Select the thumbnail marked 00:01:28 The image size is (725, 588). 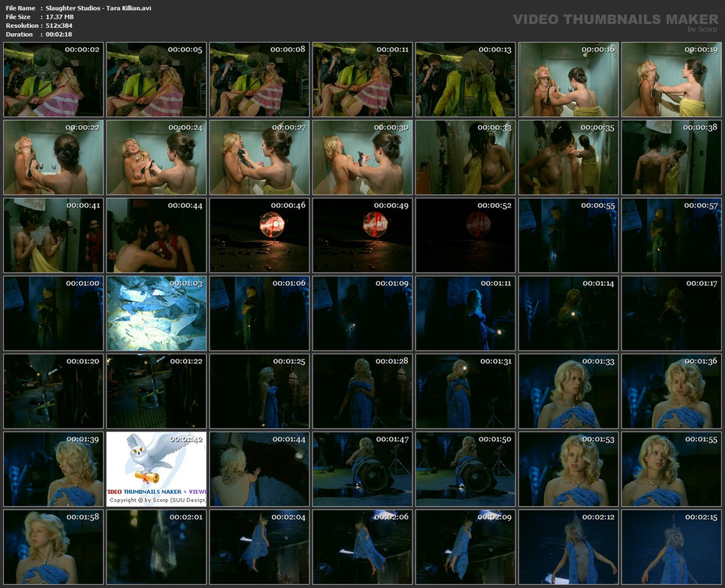362,391
